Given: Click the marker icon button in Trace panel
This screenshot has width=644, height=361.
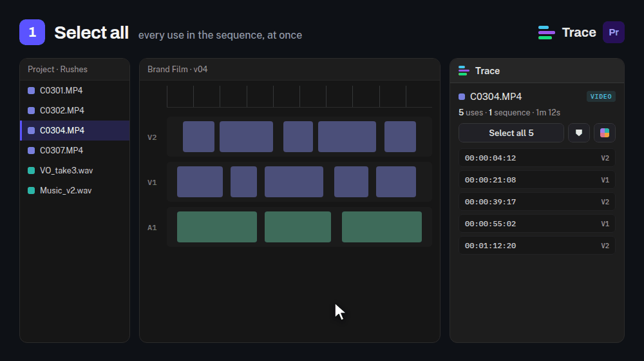Looking at the screenshot, I should [579, 133].
